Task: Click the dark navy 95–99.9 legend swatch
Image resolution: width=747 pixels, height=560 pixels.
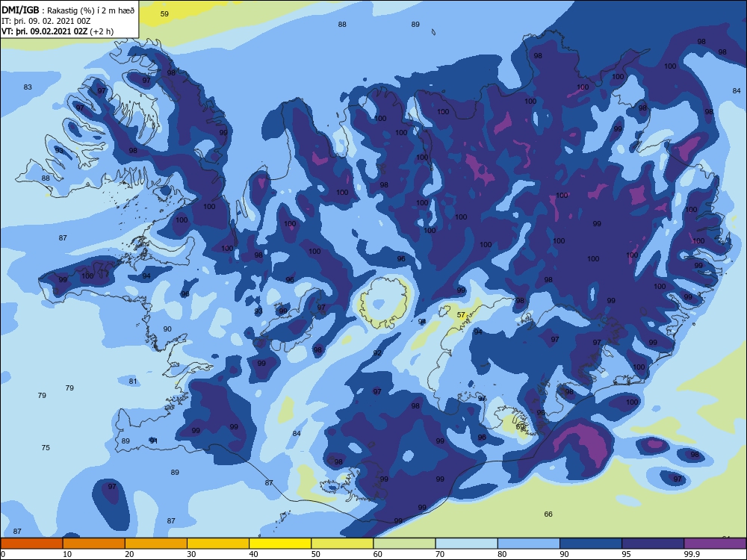Action: click(653, 544)
